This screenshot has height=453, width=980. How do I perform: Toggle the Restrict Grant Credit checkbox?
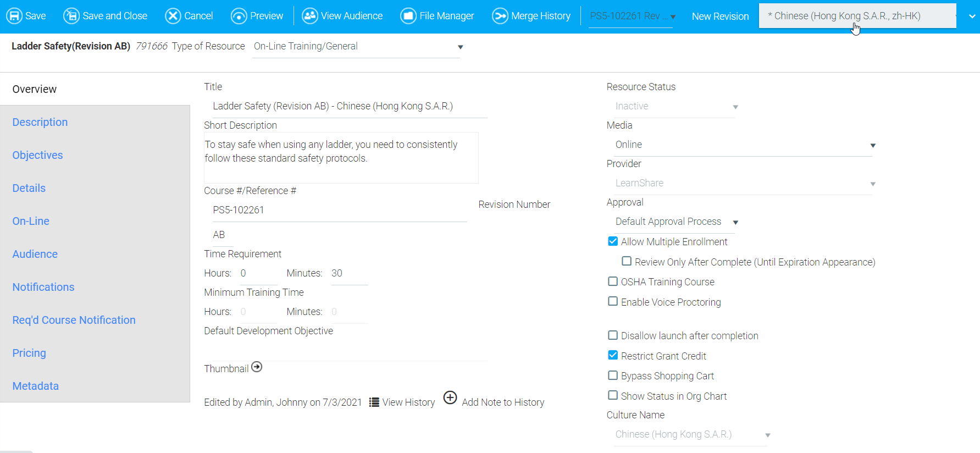(613, 356)
